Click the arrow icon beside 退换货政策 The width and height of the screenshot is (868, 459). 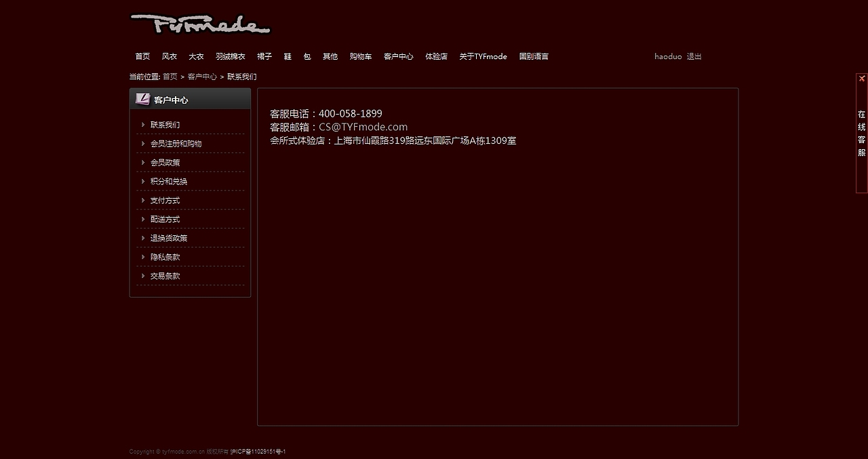pos(142,238)
